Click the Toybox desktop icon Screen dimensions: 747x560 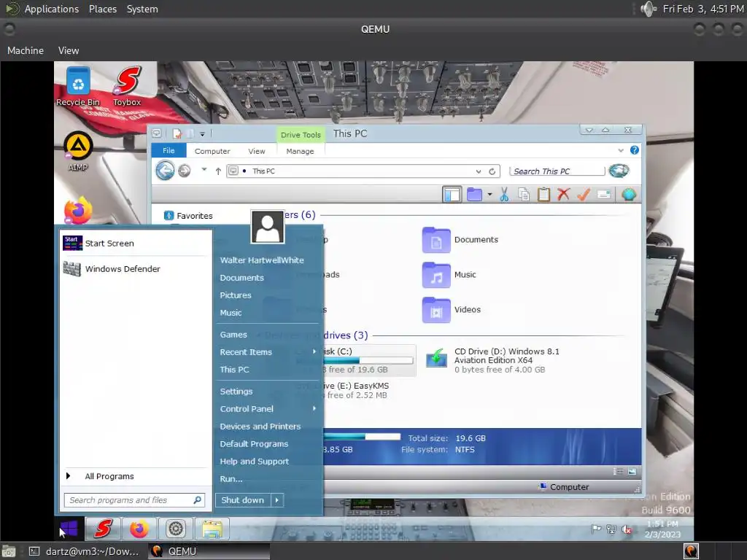(127, 87)
